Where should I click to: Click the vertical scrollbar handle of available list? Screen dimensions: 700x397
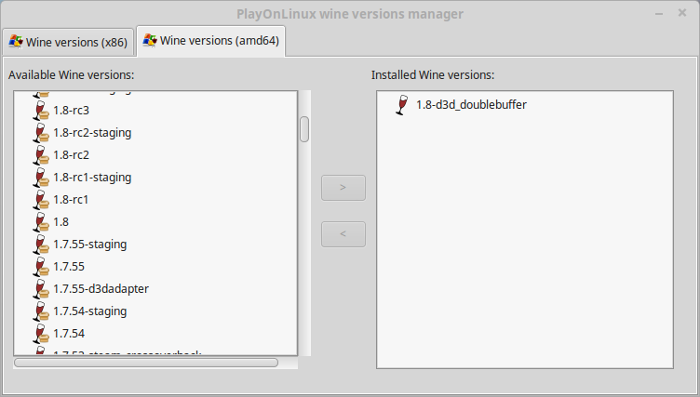[304, 129]
